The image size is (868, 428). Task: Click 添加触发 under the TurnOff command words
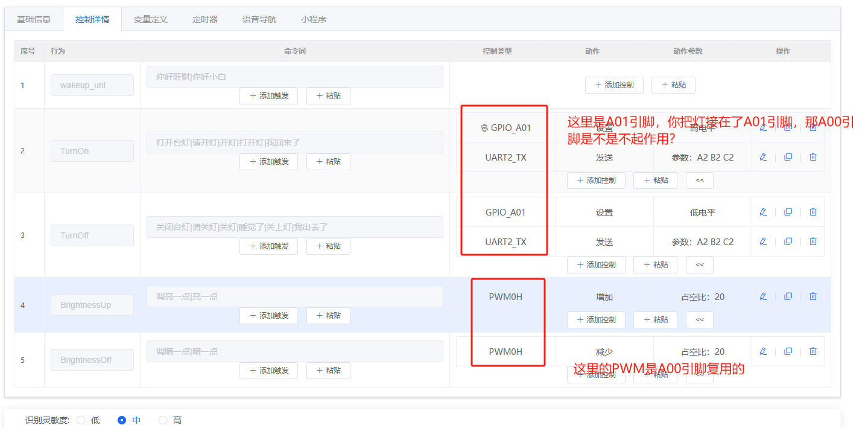coord(268,246)
